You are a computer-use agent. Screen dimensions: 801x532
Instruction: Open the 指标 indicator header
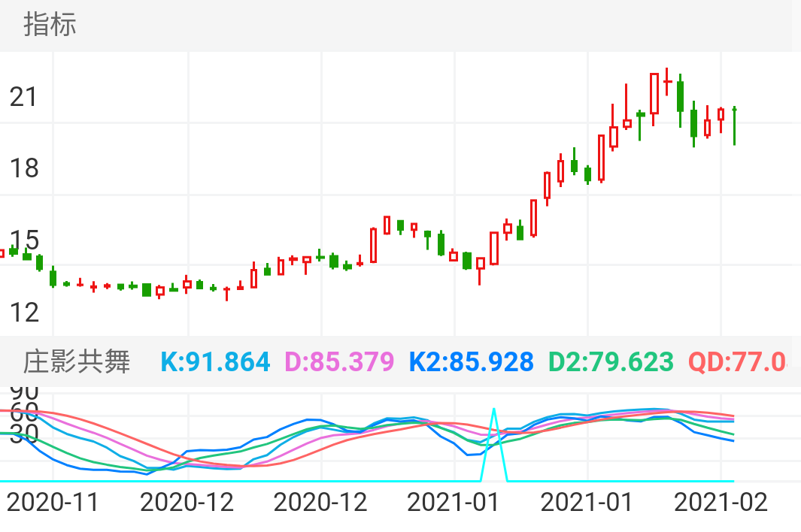click(x=50, y=25)
